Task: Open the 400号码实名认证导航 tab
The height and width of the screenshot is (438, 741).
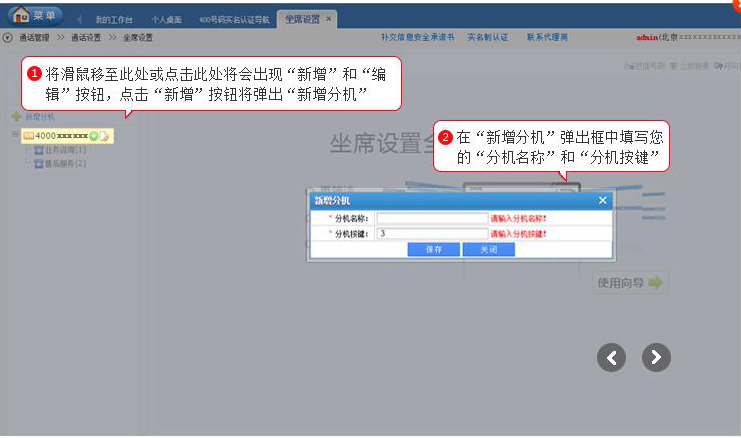Action: tap(233, 19)
